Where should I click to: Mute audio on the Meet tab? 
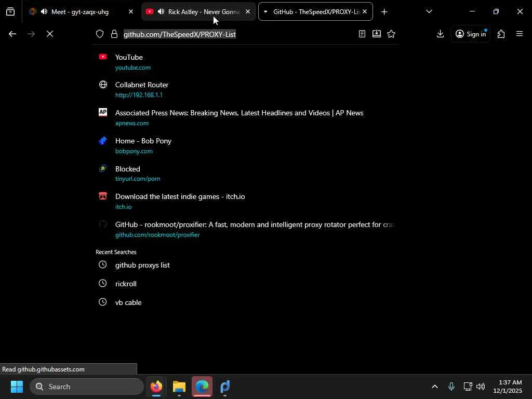(44, 12)
